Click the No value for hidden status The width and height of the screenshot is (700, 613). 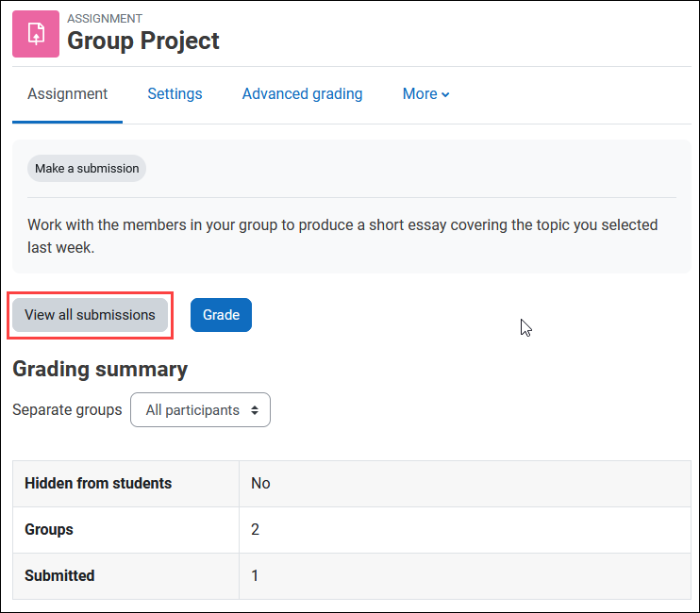(x=260, y=483)
